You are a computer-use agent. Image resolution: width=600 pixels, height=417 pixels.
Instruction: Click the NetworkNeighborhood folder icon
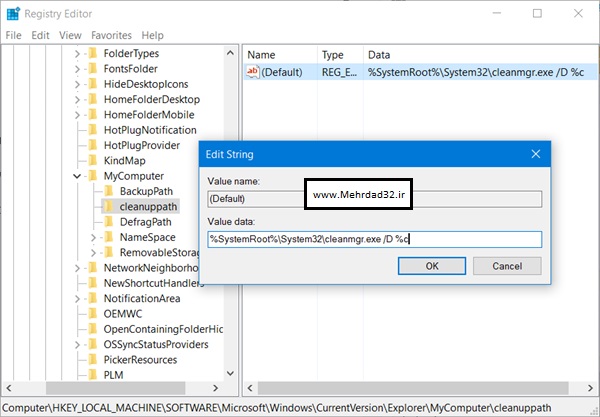click(93, 267)
